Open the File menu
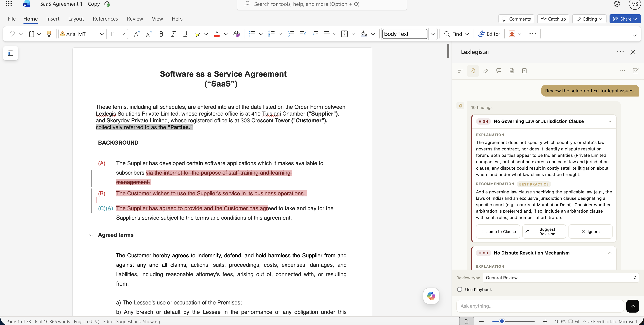 click(12, 19)
